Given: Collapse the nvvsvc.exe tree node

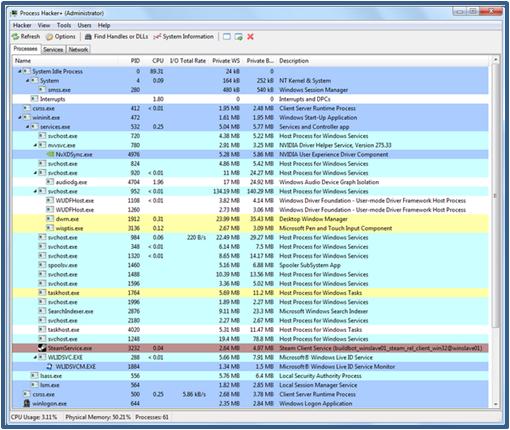Looking at the screenshot, I should tap(35, 145).
